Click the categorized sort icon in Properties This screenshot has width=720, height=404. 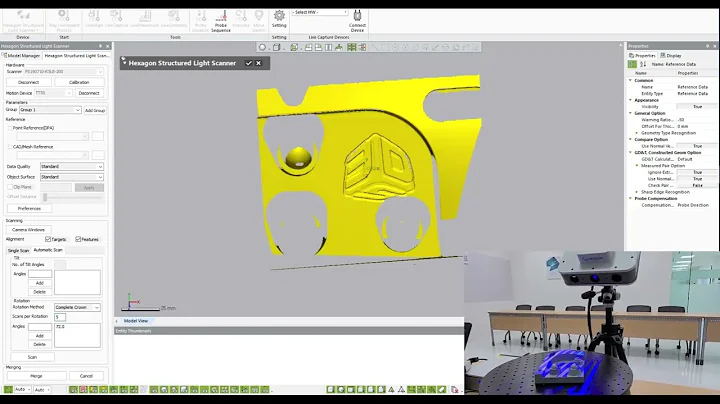point(632,64)
